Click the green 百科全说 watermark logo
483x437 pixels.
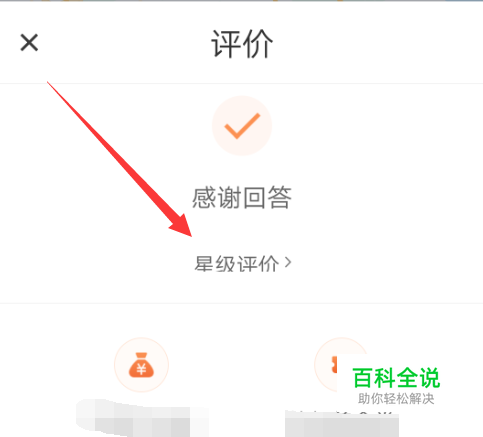click(396, 378)
